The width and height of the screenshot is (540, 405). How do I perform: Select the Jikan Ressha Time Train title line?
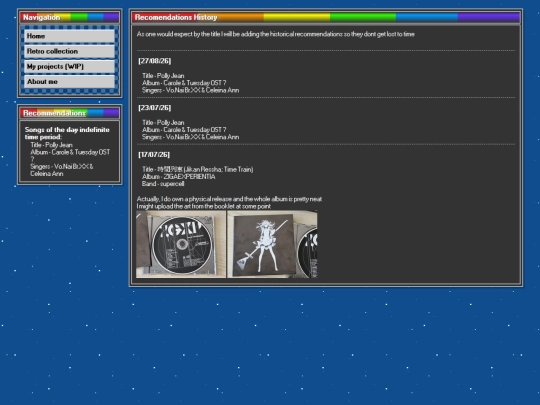(x=198, y=169)
